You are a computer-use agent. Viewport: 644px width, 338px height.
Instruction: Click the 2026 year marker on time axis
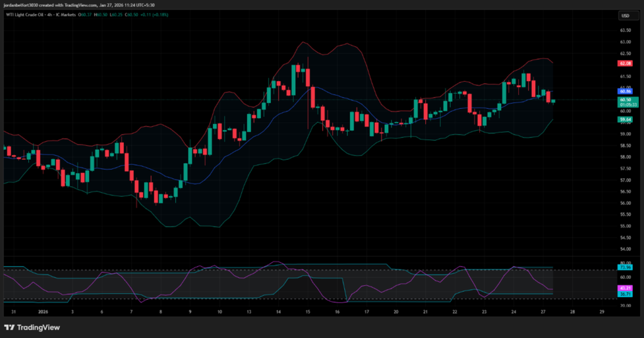[x=43, y=312]
